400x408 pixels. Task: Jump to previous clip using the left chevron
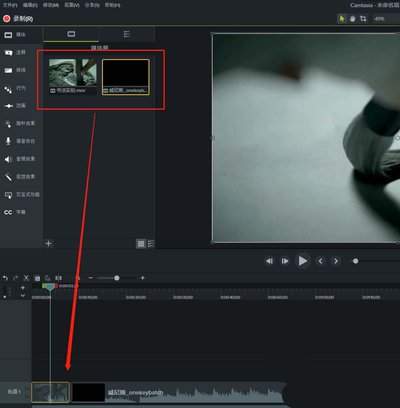(320, 261)
